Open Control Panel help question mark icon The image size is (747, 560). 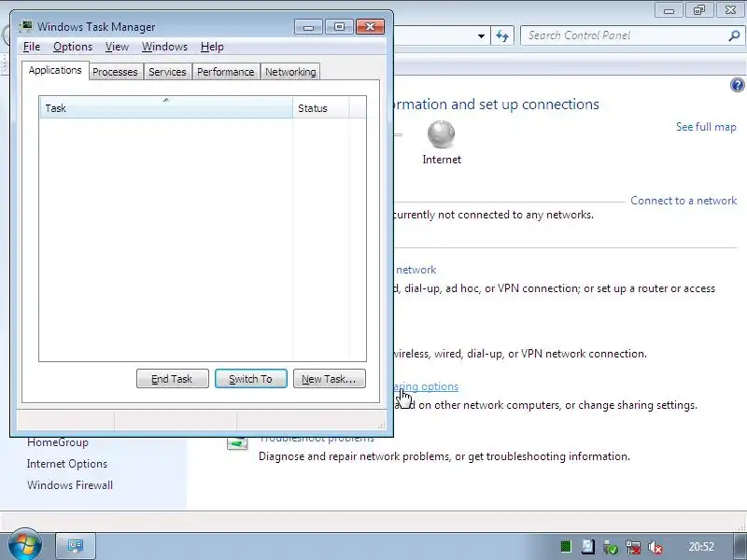click(x=737, y=85)
